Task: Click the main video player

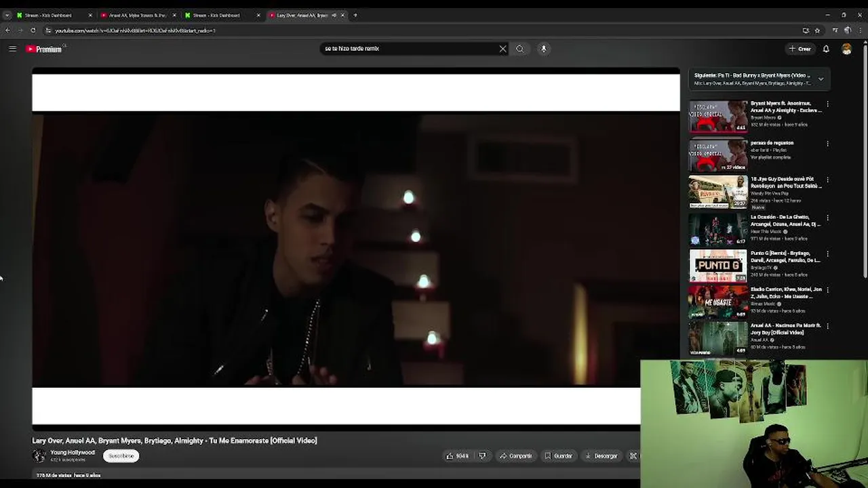Action: click(x=355, y=249)
